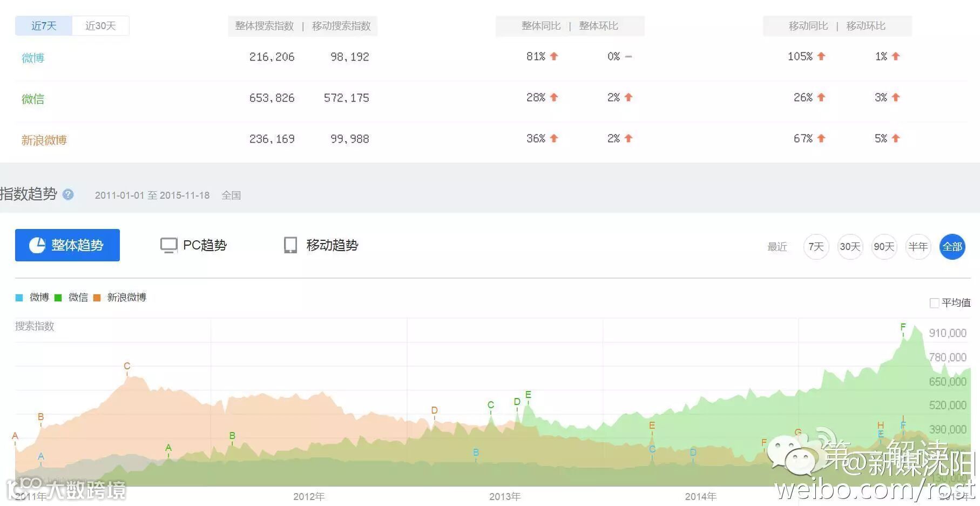Click the green D marker on chart
The image size is (980, 506).
[x=517, y=402]
